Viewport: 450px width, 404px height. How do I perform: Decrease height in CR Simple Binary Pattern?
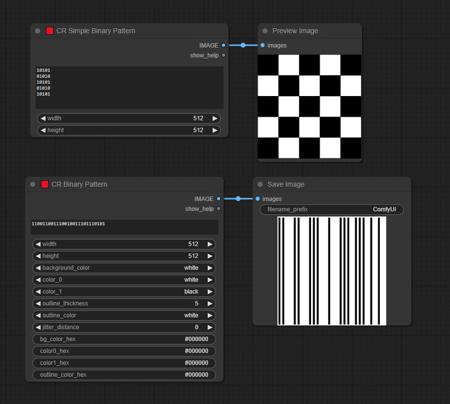tap(43, 130)
